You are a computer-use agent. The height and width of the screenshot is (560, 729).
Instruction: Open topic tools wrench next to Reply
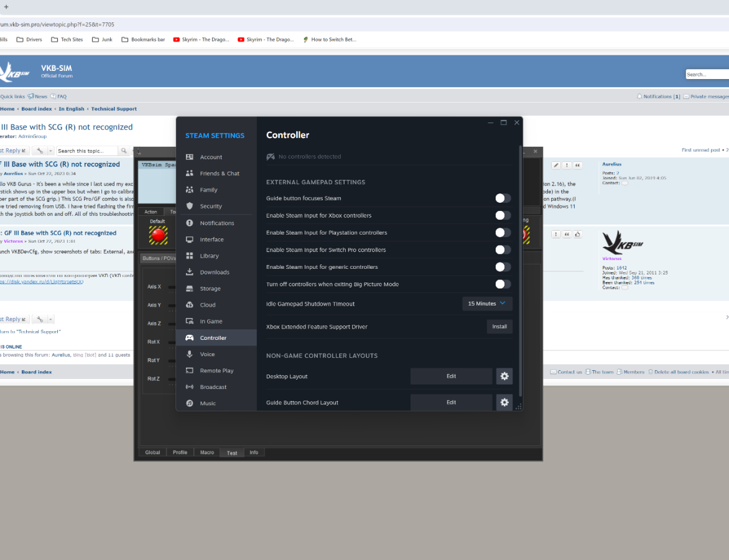40,151
